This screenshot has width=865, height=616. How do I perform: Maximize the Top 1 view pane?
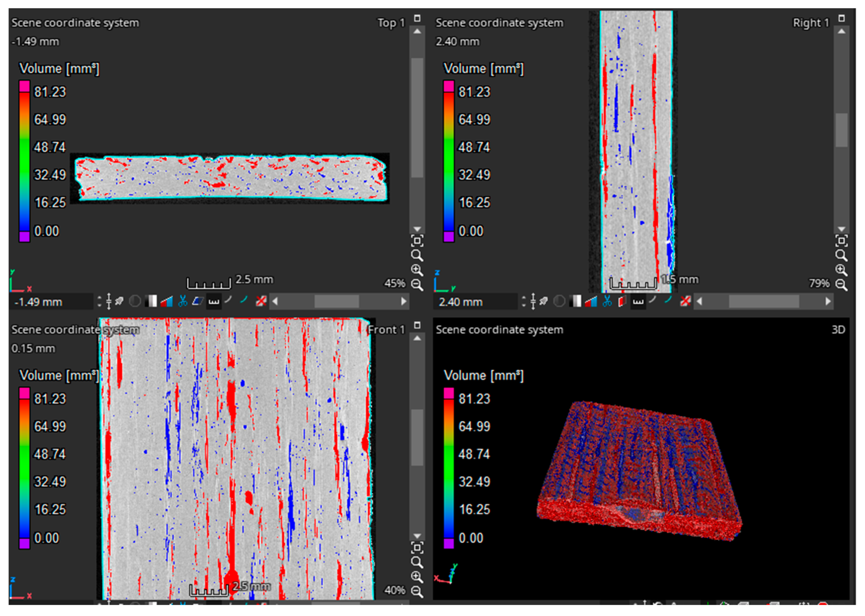[417, 18]
